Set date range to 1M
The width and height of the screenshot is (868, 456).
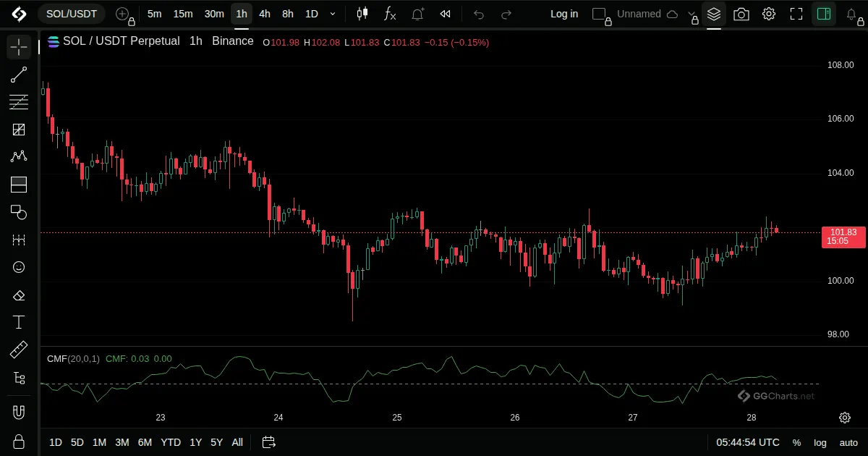pyautogui.click(x=99, y=442)
